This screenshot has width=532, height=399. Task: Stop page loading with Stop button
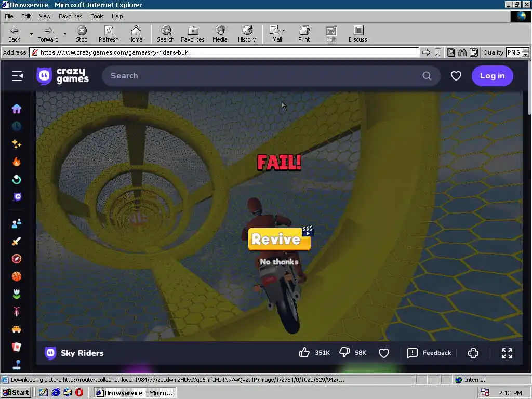[x=82, y=34]
